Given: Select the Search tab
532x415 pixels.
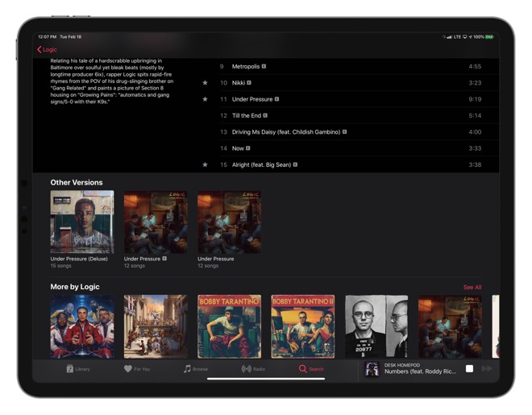Looking at the screenshot, I should click(311, 369).
